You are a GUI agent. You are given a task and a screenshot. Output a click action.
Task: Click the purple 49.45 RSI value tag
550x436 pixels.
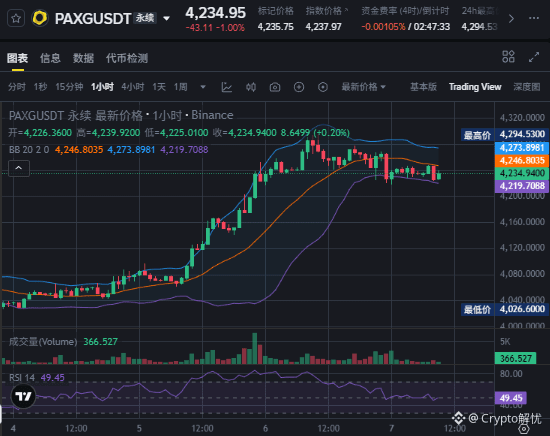pos(511,398)
